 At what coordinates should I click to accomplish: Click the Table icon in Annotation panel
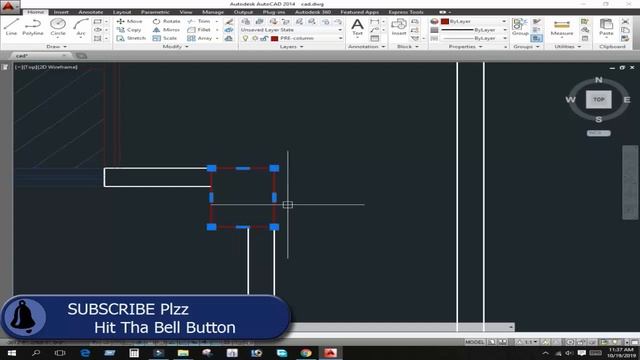pos(374,38)
